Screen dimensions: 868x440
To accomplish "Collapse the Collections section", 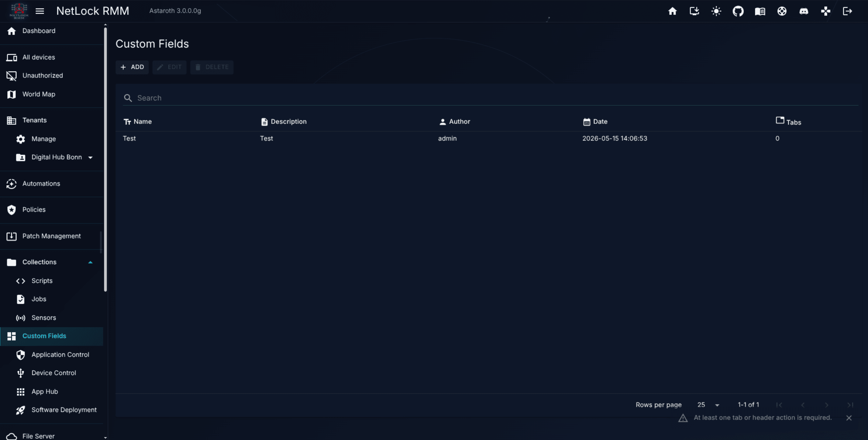I will click(x=52, y=262).
